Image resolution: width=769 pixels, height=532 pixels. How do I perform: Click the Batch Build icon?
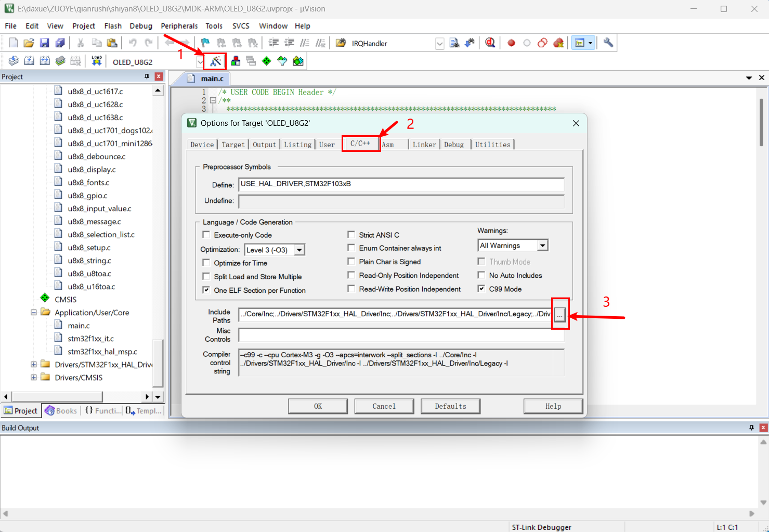coord(60,61)
